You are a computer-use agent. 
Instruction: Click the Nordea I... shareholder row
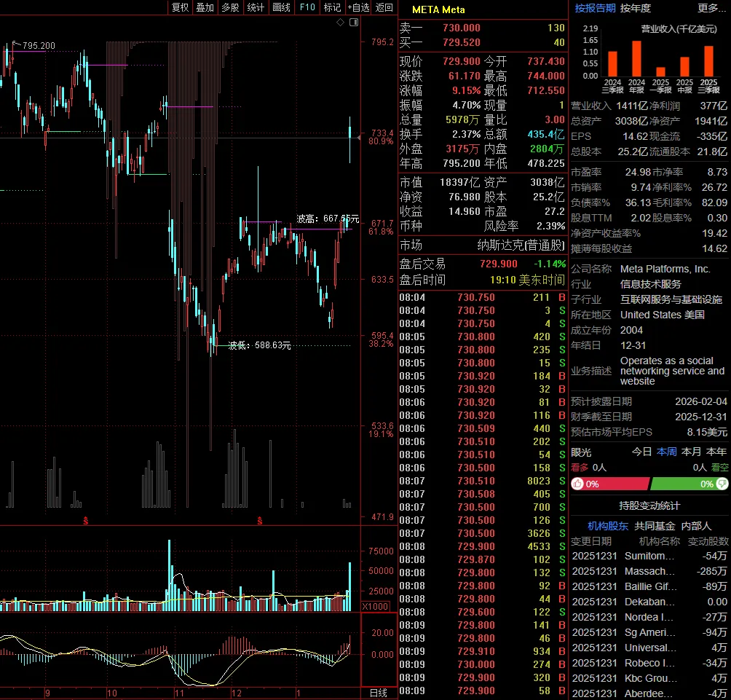click(x=650, y=617)
